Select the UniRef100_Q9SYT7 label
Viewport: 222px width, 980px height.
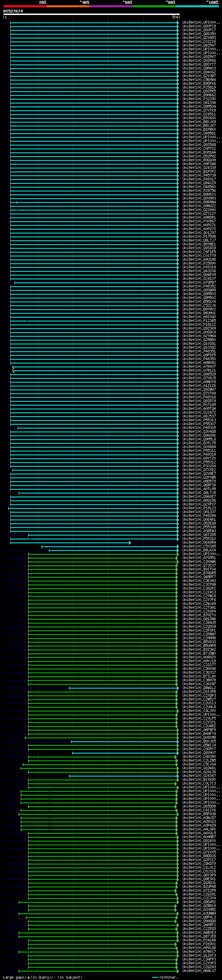[x=199, y=65]
